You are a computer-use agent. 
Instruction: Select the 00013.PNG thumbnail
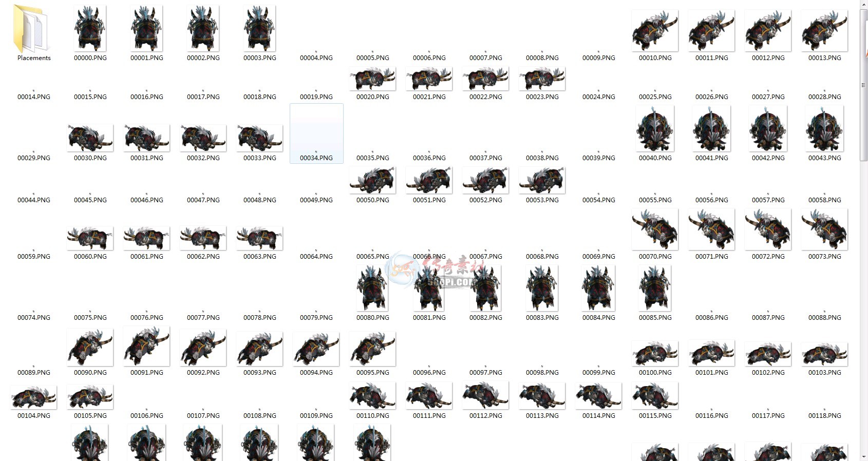(825, 31)
